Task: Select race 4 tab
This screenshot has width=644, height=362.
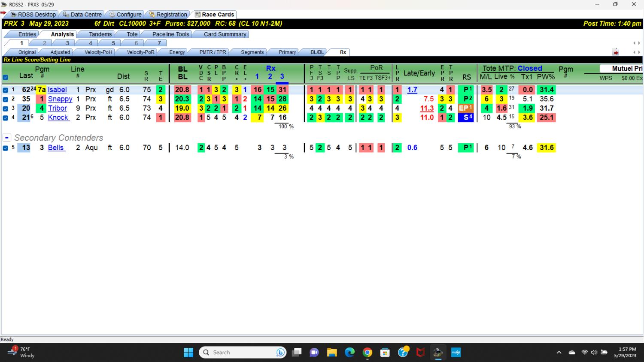Action: click(x=90, y=43)
